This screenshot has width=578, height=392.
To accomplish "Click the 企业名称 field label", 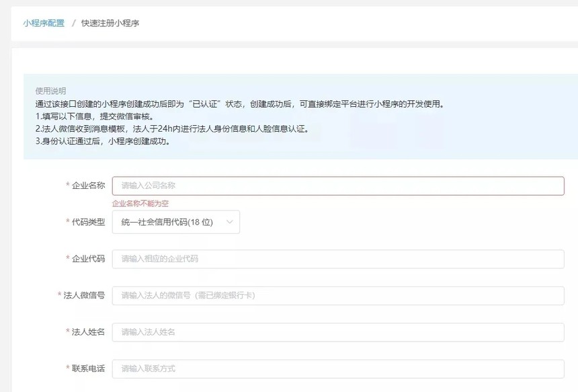I will point(88,186).
